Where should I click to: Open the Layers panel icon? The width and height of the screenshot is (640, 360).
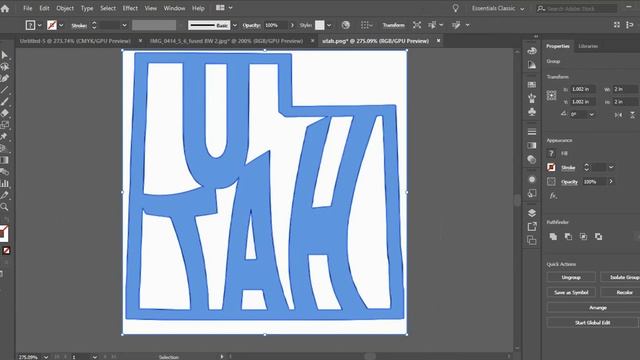[531, 213]
